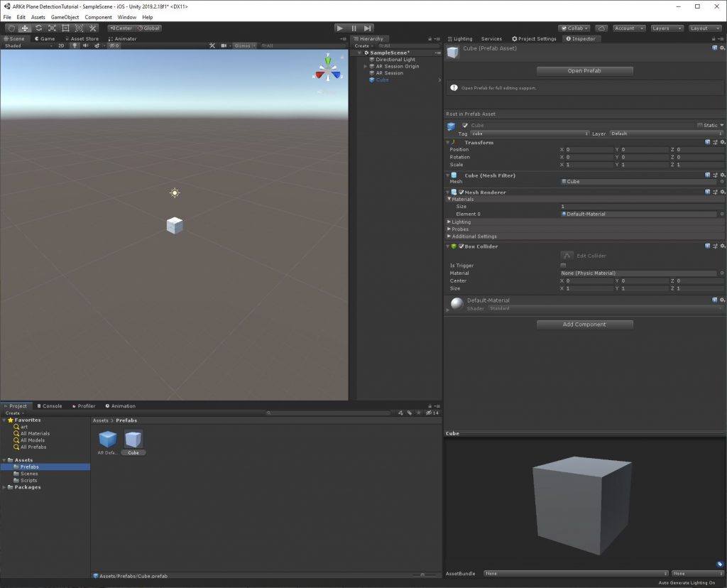
Task: Click the Open Prefab button
Action: click(585, 70)
